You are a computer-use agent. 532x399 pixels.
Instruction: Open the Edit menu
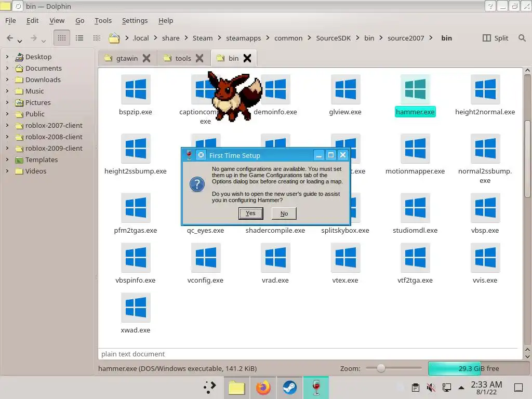pyautogui.click(x=33, y=20)
